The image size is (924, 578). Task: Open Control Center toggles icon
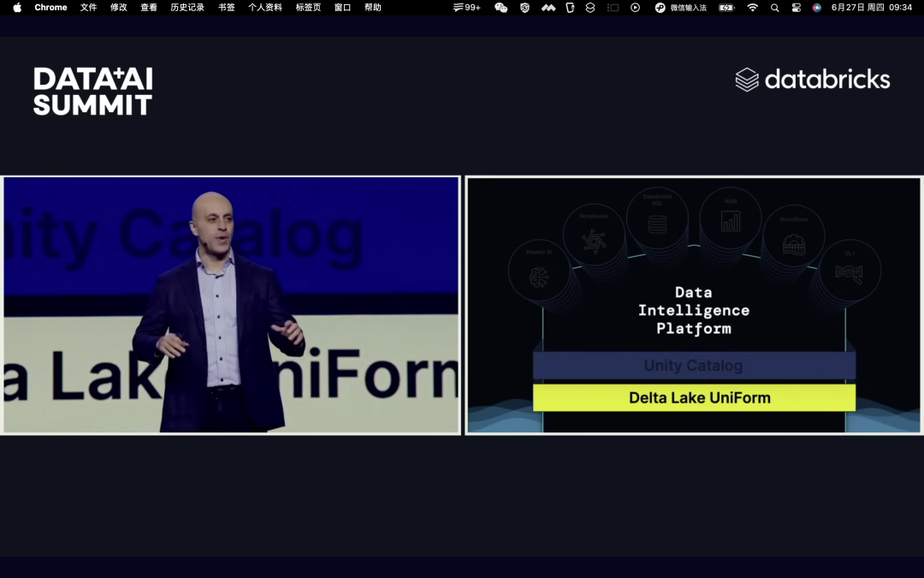pos(797,8)
